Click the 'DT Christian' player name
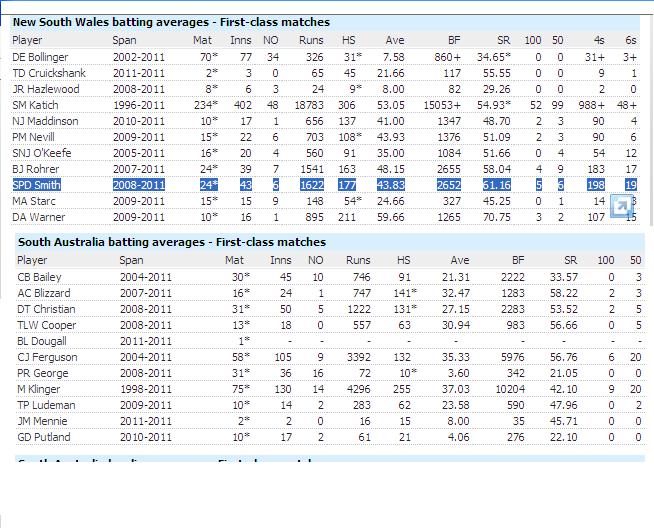This screenshot has width=654, height=528. 46,309
